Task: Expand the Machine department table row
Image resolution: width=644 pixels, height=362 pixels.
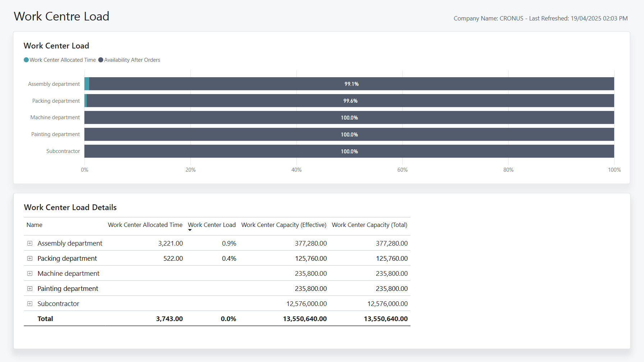Action: coord(30,273)
